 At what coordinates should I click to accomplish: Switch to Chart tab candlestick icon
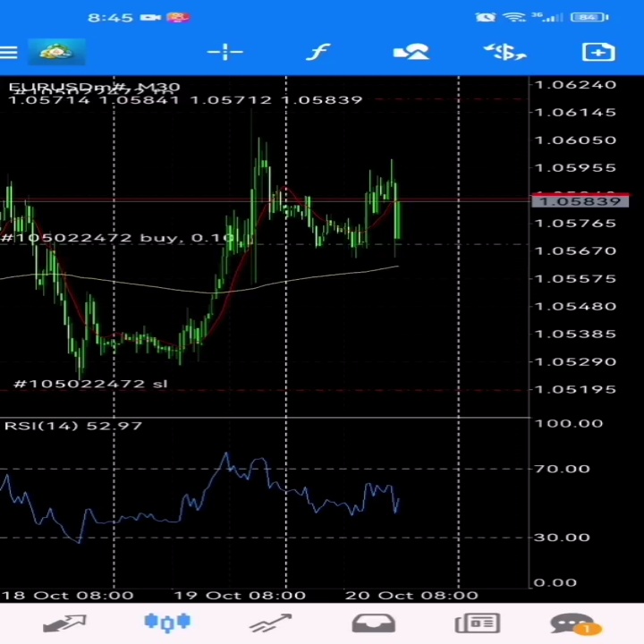pyautogui.click(x=167, y=623)
